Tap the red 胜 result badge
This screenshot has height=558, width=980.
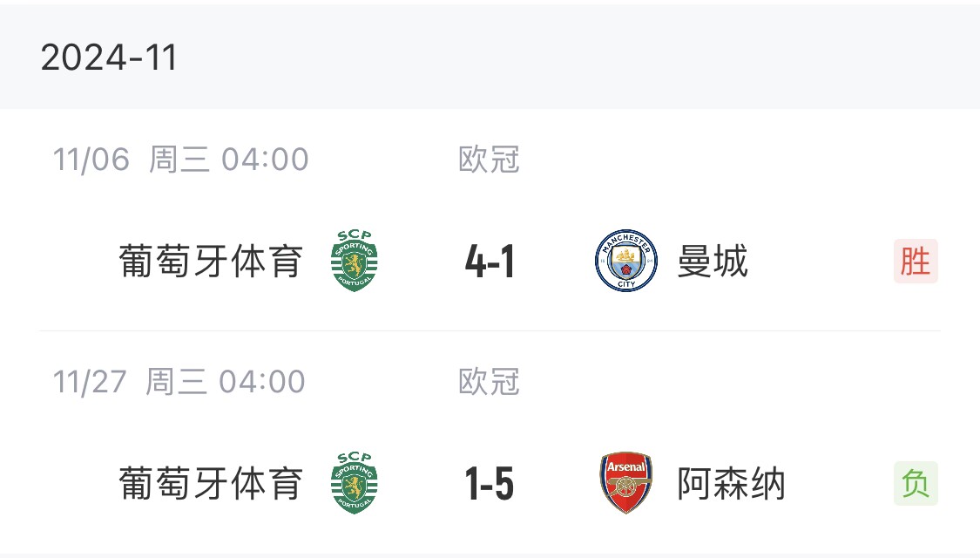point(916,262)
